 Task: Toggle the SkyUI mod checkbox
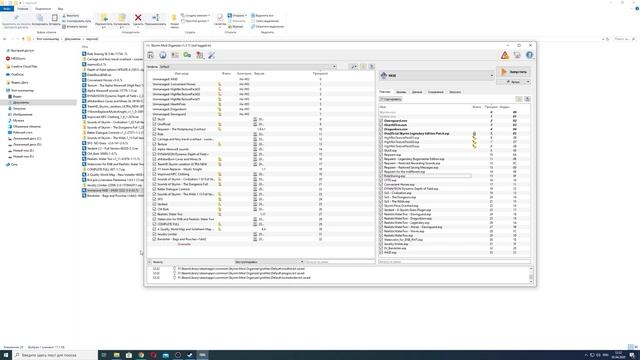[x=154, y=119]
